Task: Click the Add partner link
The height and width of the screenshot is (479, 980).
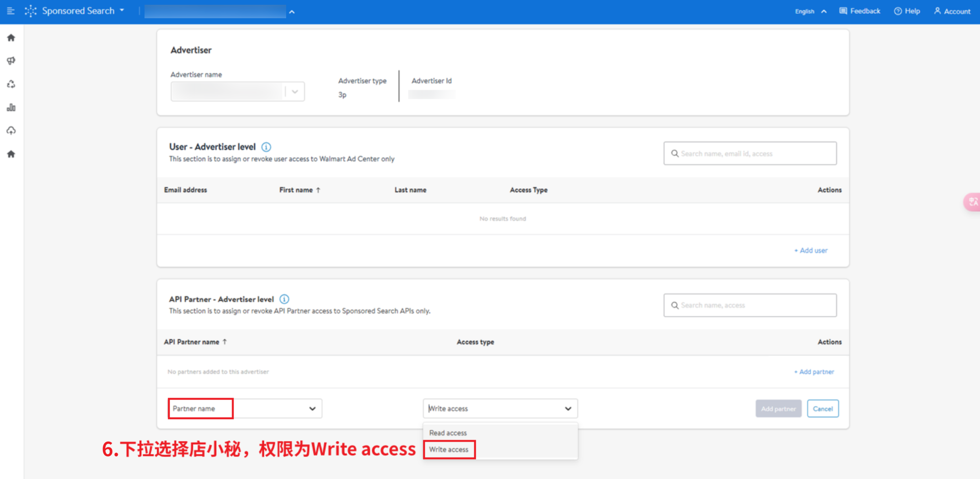Action: (x=814, y=372)
